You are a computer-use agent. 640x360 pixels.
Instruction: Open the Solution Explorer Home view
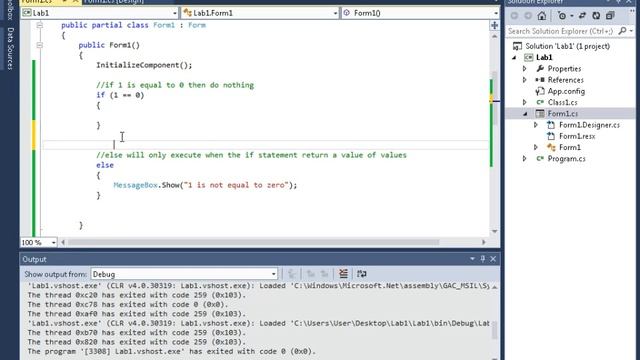click(542, 16)
